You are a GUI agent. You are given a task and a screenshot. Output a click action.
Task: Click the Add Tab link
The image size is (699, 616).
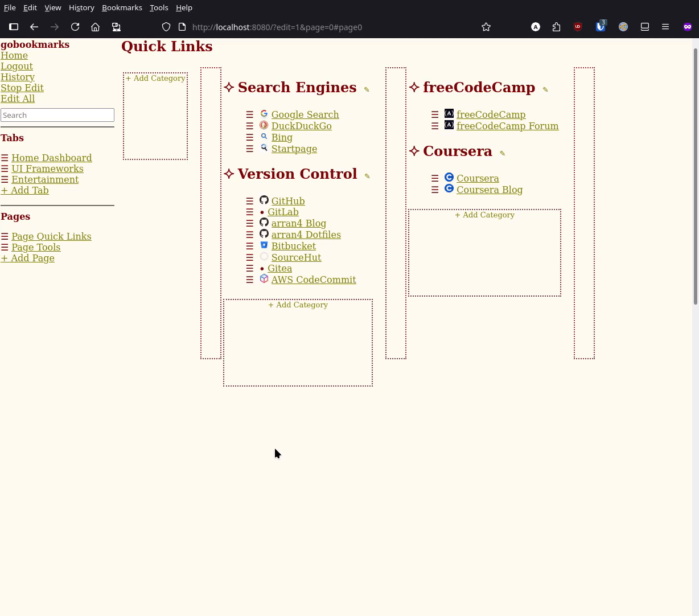click(24, 190)
